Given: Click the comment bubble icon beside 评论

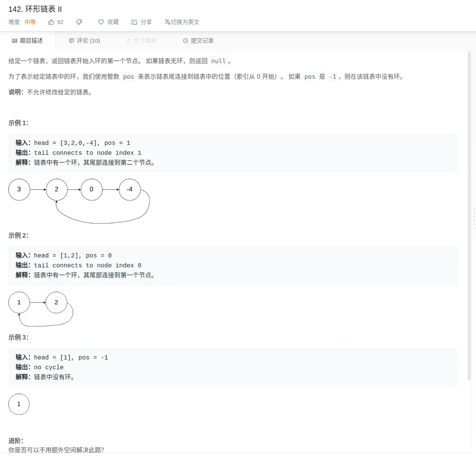Looking at the screenshot, I should [71, 41].
